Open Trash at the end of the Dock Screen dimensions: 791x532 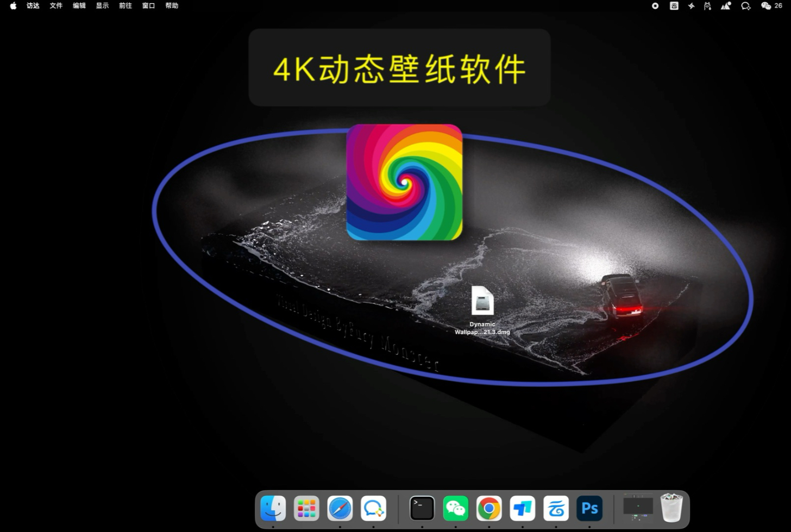pos(671,508)
